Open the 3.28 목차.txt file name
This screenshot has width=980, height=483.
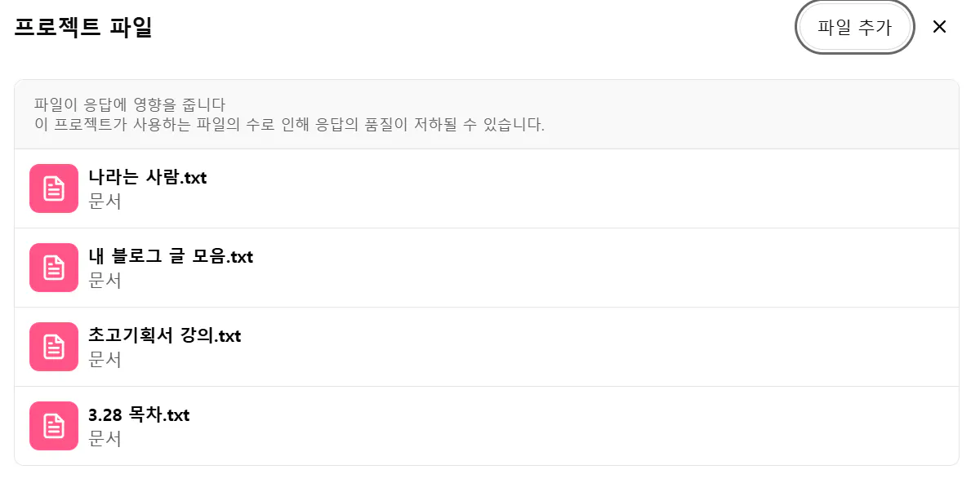click(139, 414)
